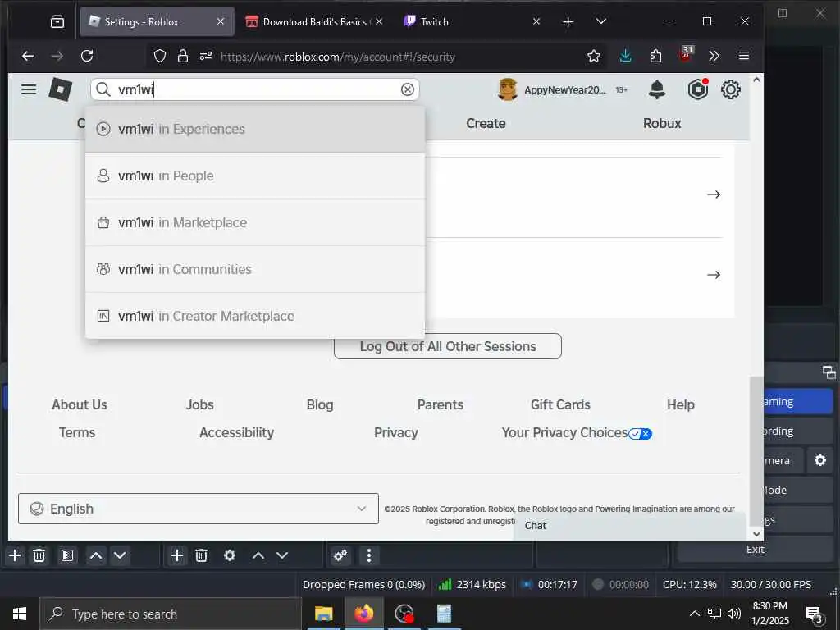The height and width of the screenshot is (630, 840).
Task: Show more toolbar tools chevron
Action: pos(714,57)
